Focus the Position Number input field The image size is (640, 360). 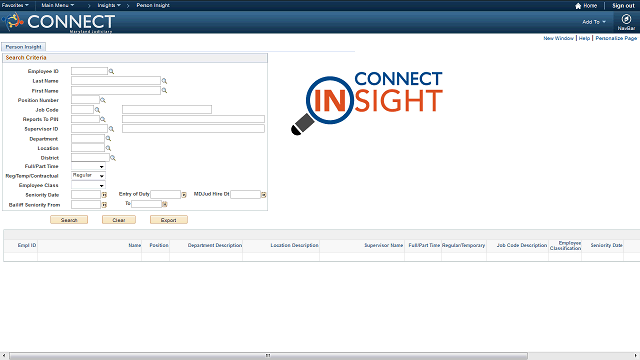(x=85, y=100)
